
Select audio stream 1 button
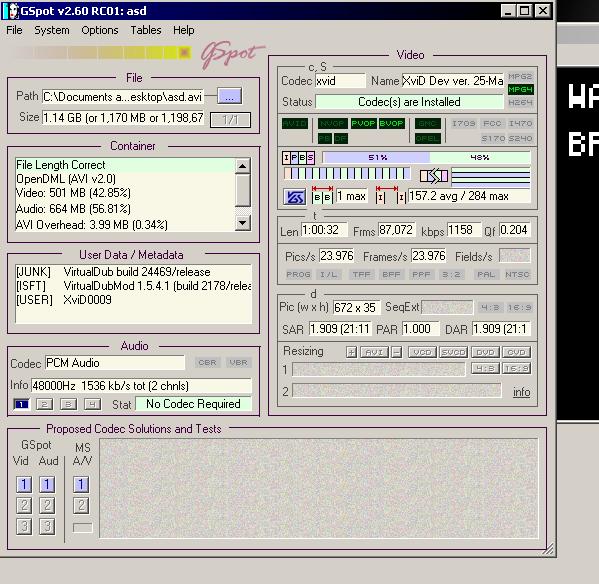click(21, 404)
